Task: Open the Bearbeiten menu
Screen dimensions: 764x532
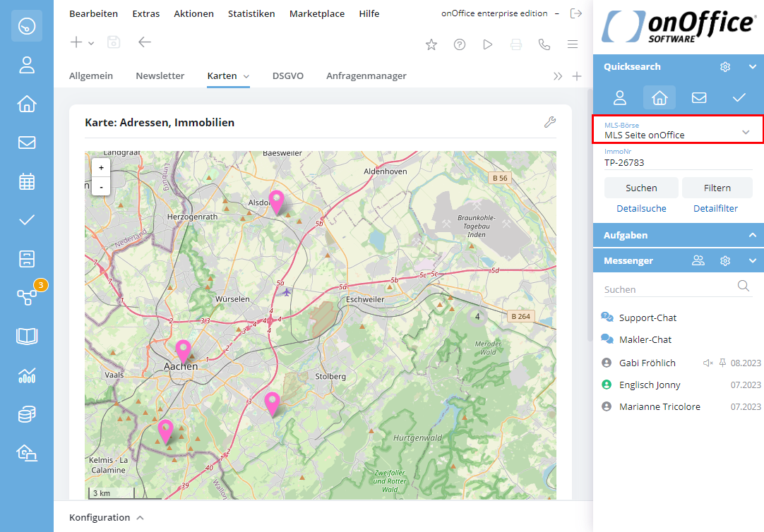Action: (93, 13)
